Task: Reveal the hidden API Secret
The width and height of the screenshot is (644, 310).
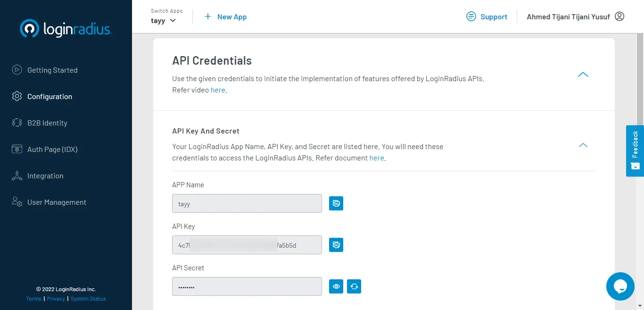Action: click(336, 286)
